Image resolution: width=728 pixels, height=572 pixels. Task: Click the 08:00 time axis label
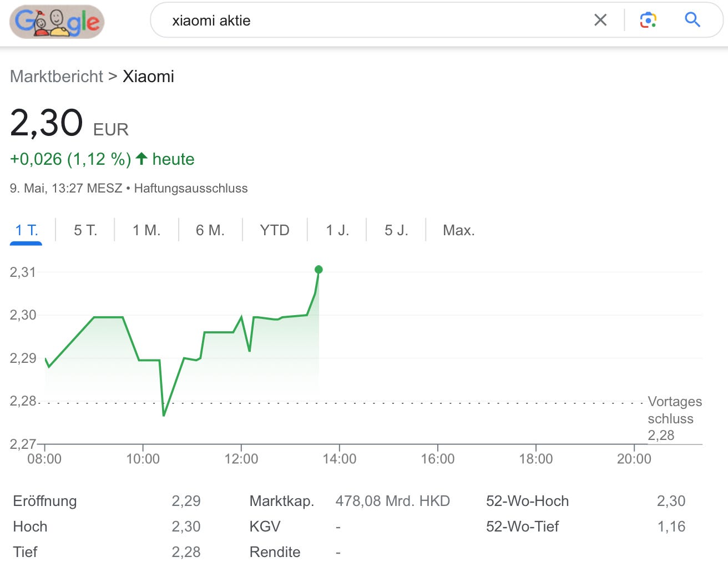pyautogui.click(x=44, y=459)
